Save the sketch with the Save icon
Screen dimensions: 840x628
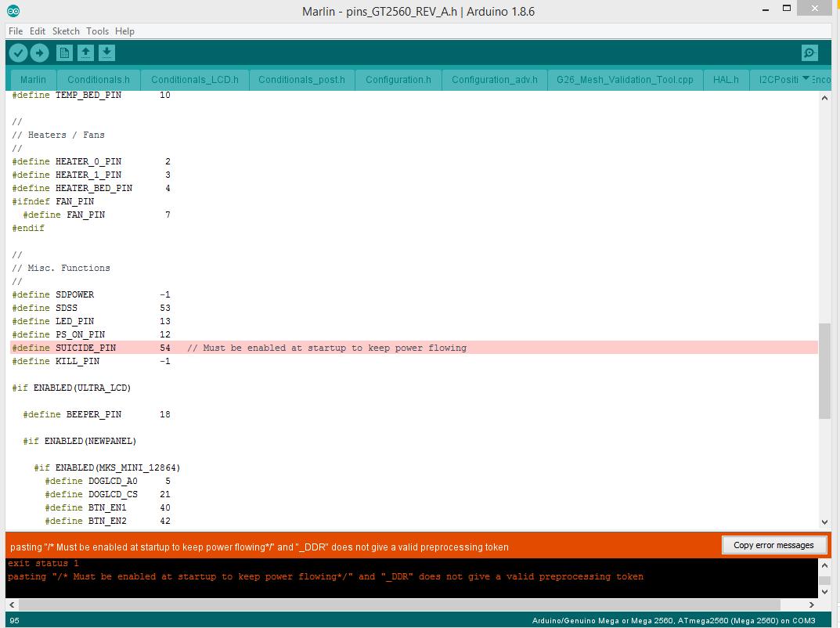[107, 52]
